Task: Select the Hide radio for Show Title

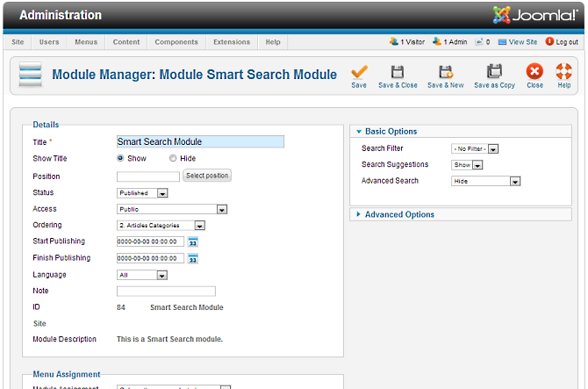Action: click(173, 158)
